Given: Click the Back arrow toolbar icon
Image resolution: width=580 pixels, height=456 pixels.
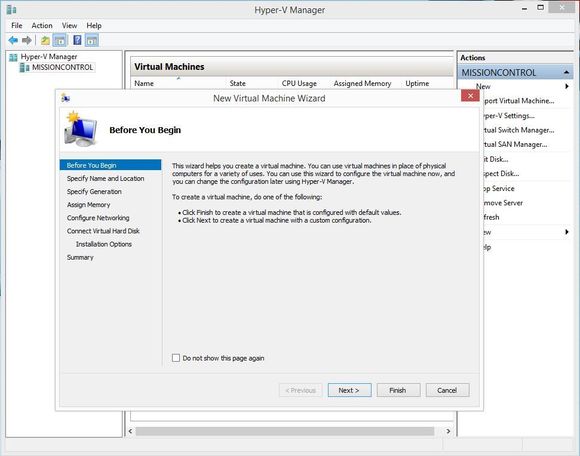Looking at the screenshot, I should 13,40.
